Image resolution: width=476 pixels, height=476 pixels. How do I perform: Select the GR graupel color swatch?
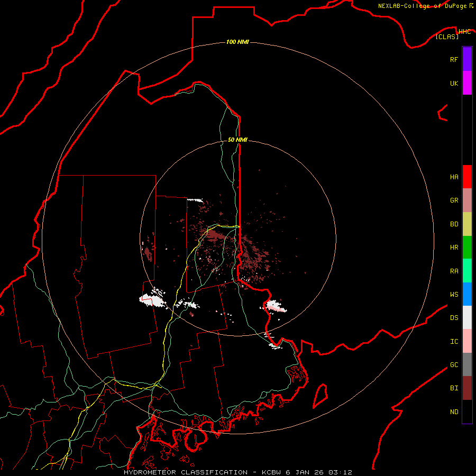467,200
